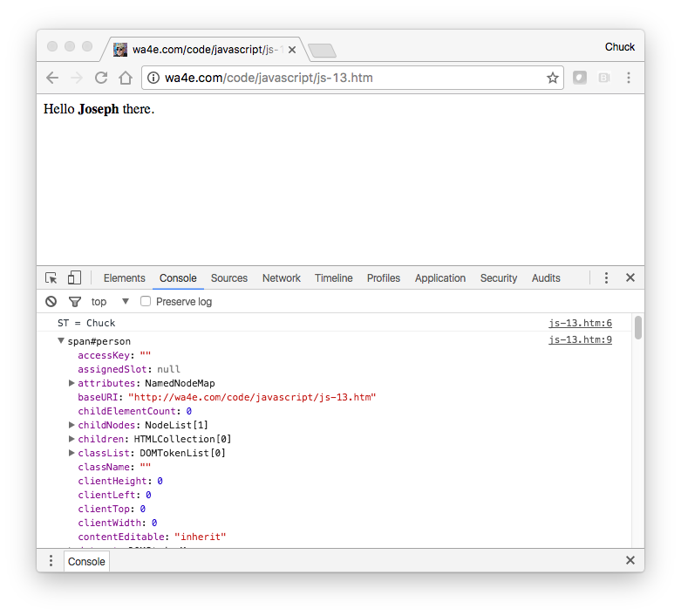Open the Security tab
Screen dimensions: 681x616
point(499,278)
